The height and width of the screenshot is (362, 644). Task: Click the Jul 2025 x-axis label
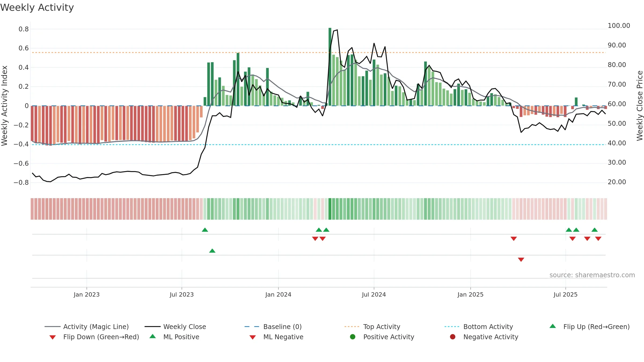pyautogui.click(x=565, y=294)
